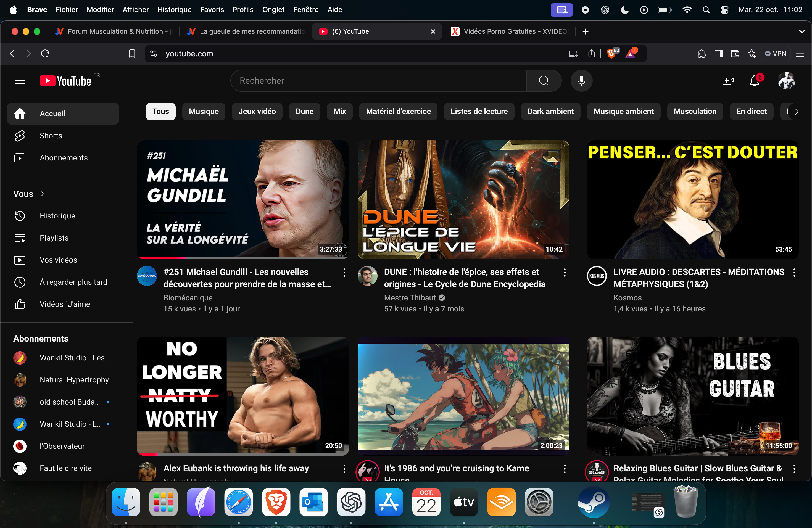Viewport: 812px width, 528px height.
Task: Open the YouTube hamburger guide menu
Action: 20,81
